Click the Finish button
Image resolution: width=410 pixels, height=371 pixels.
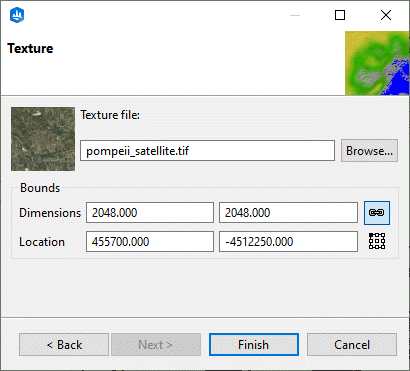(x=254, y=344)
